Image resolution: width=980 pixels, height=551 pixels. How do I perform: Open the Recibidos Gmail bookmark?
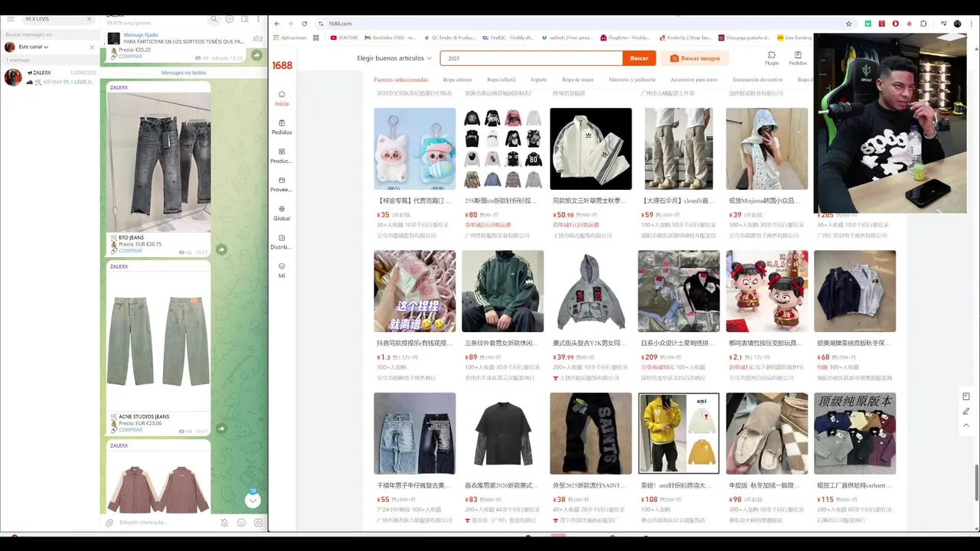pos(389,37)
